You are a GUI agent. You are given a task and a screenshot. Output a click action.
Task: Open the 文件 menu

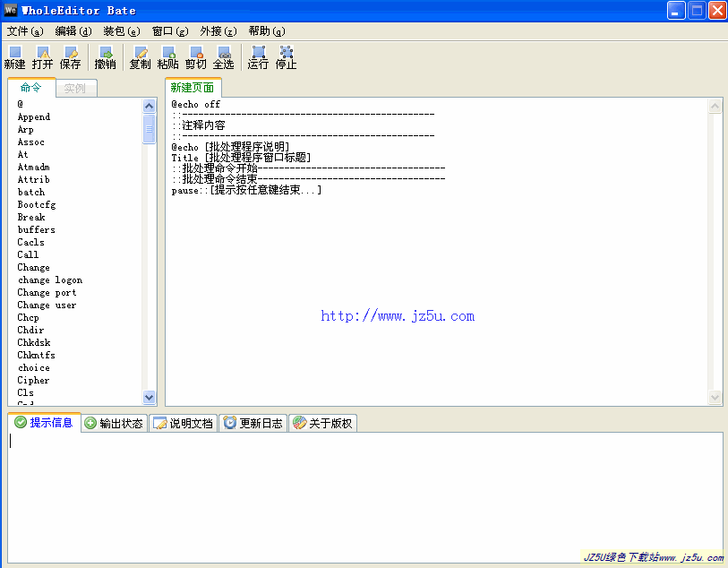(x=25, y=31)
